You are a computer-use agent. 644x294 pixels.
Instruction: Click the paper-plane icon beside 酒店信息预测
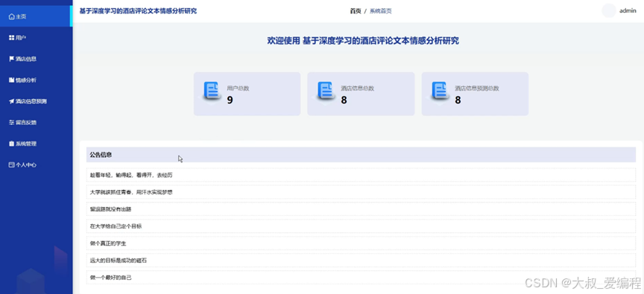point(11,101)
